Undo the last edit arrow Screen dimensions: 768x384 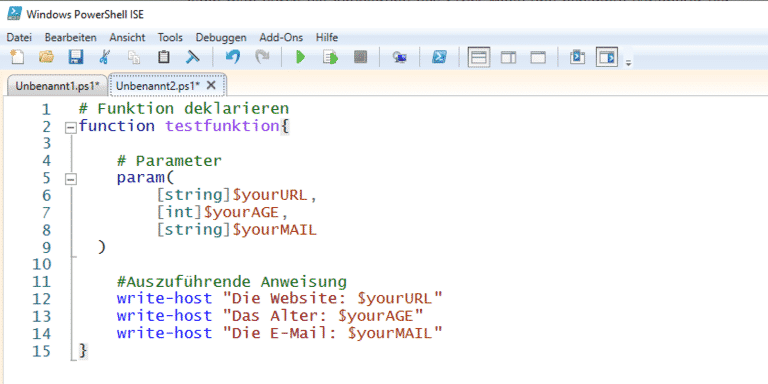click(233, 57)
